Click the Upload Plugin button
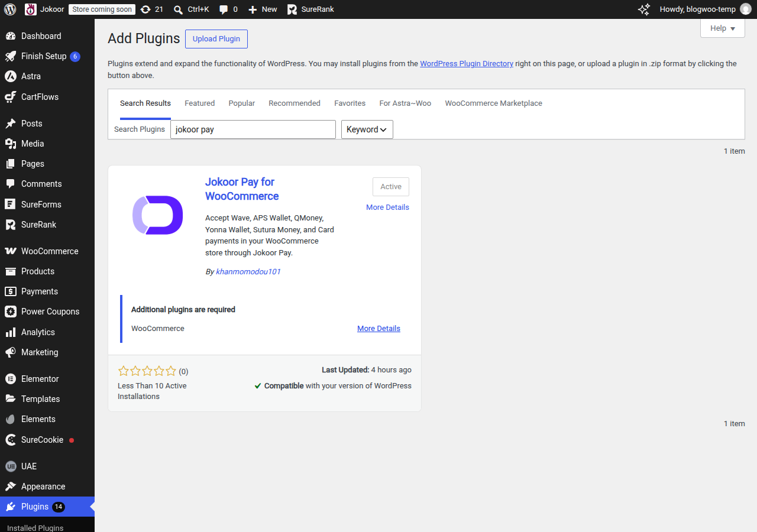This screenshot has width=757, height=532. click(x=216, y=39)
